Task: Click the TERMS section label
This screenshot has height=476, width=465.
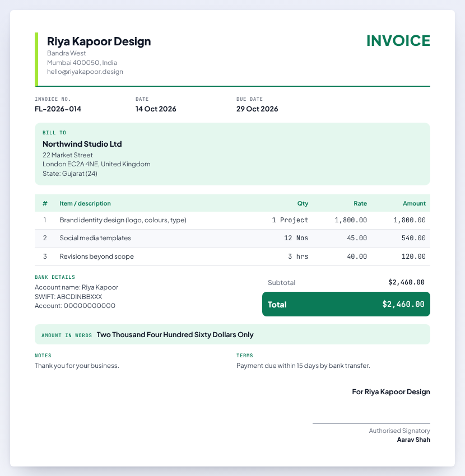Action: (x=245, y=356)
